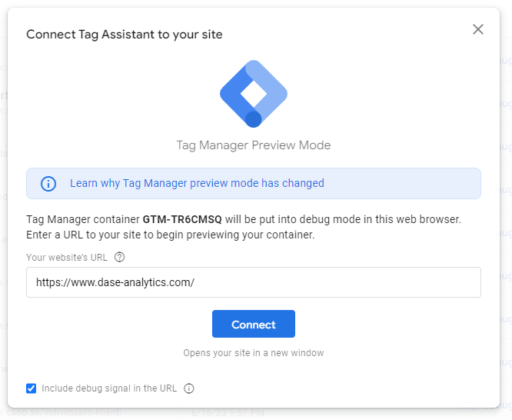512x420 pixels.
Task: Click the blue Connect button
Action: [254, 324]
